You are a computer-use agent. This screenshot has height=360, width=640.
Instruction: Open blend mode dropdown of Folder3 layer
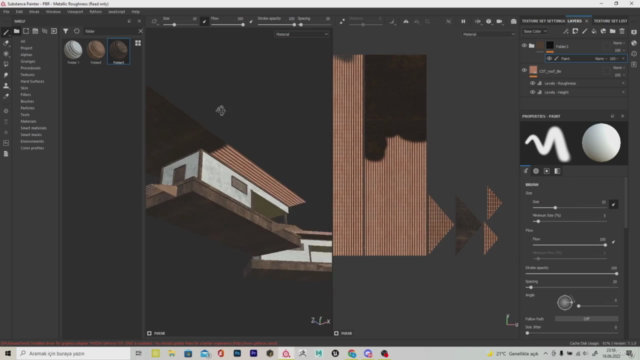point(618,43)
